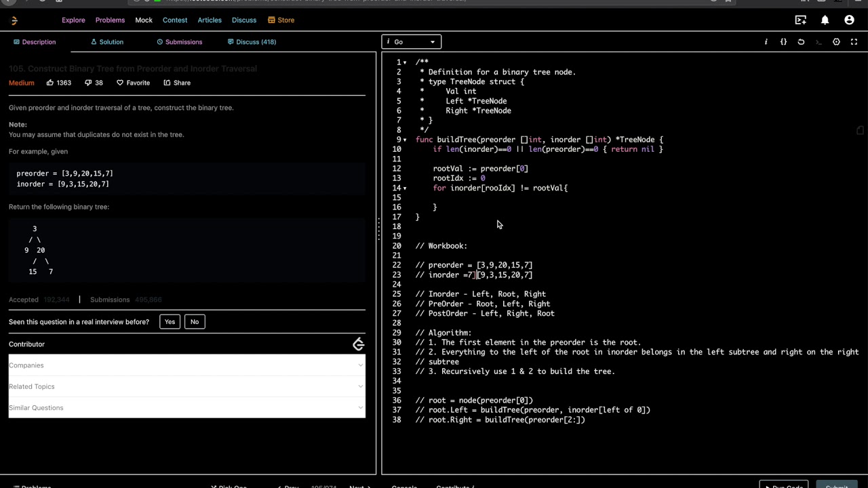Click the panel divider handle between panes
This screenshot has height=488, width=868.
coord(379,228)
